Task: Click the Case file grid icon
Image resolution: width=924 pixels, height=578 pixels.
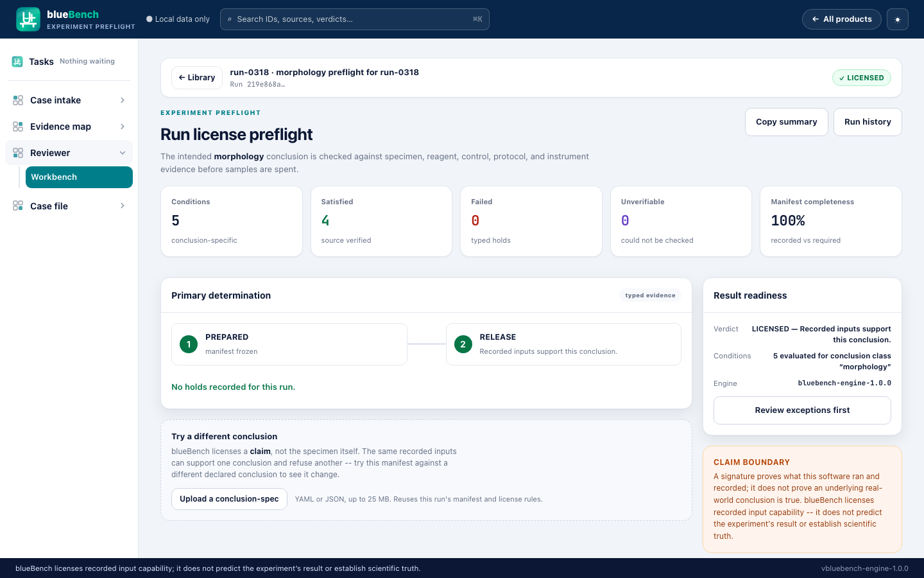Action: coord(18,206)
